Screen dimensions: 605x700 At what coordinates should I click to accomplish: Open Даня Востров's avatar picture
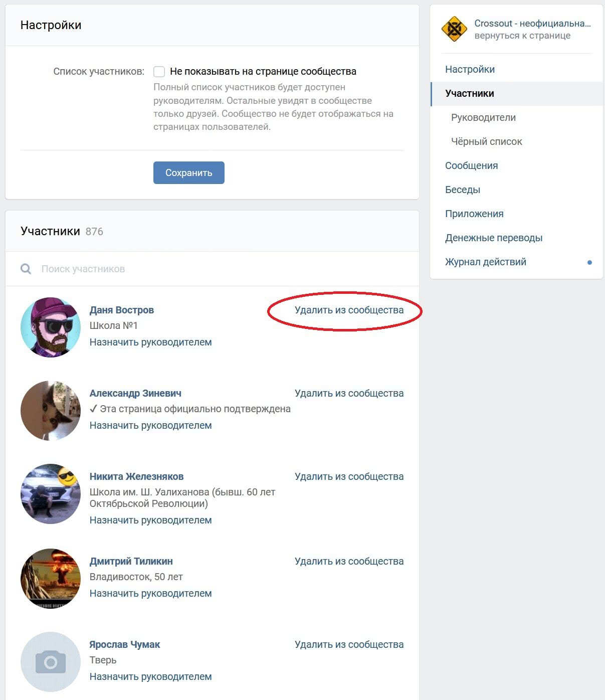(x=51, y=327)
